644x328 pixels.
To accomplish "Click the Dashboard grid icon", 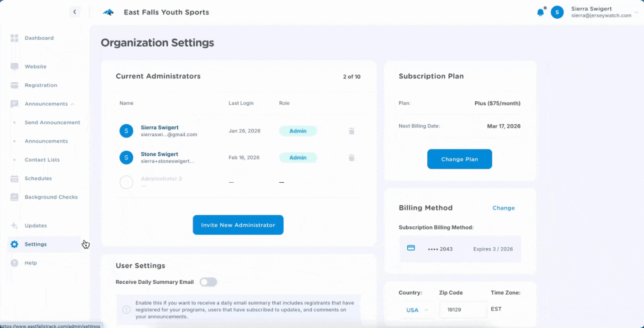I will click(x=15, y=38).
